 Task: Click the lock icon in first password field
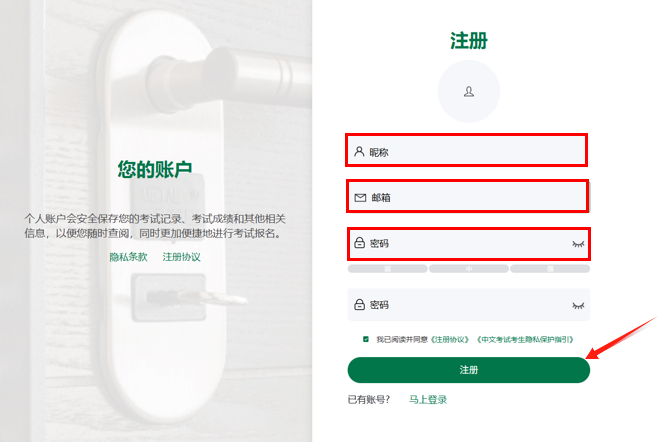click(x=359, y=243)
